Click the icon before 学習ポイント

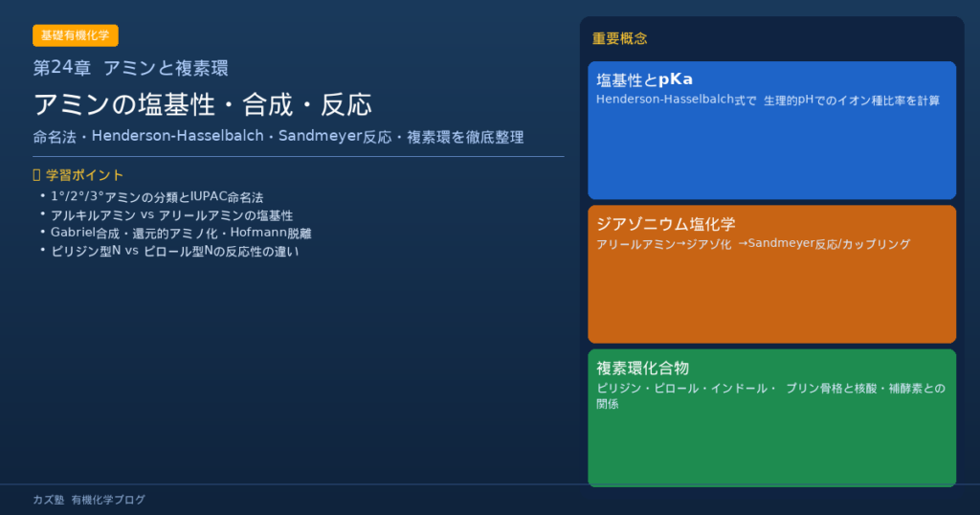coord(36,175)
